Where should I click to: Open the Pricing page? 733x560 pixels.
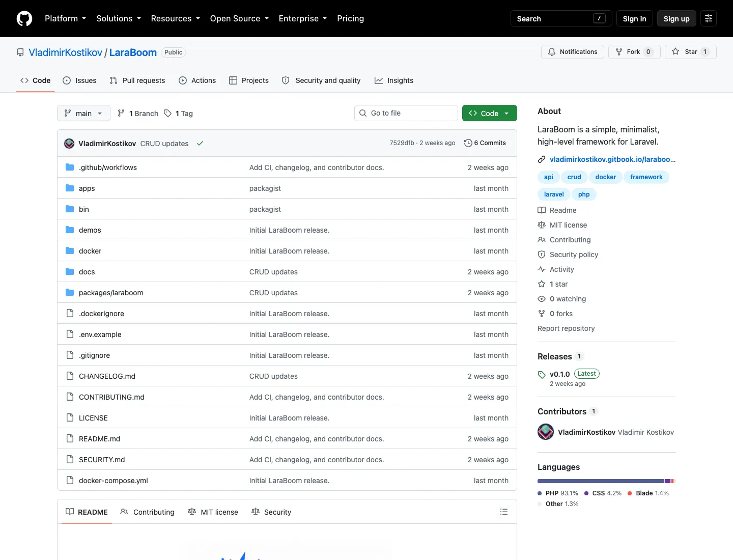coord(350,18)
